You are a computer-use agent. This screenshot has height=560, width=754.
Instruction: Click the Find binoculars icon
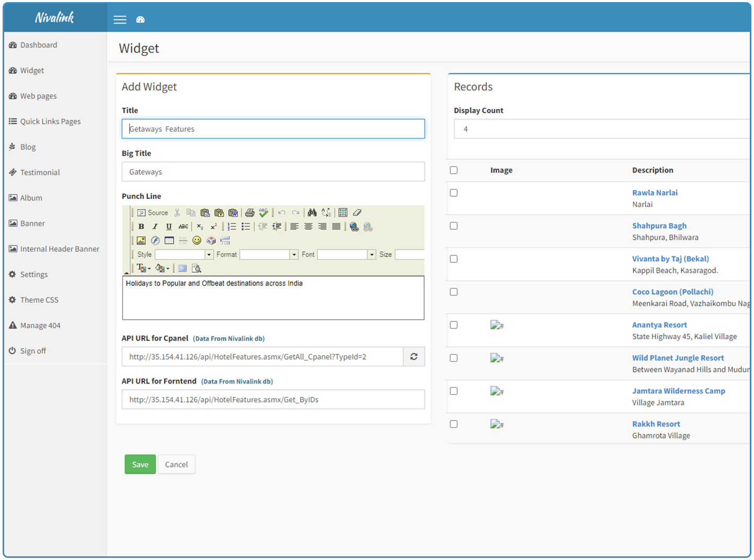pyautogui.click(x=312, y=212)
